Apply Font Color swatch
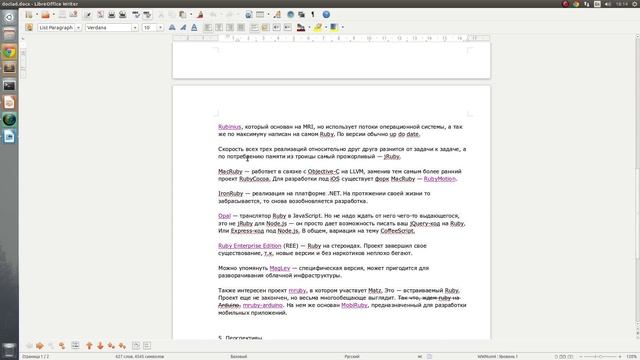 coord(301,27)
